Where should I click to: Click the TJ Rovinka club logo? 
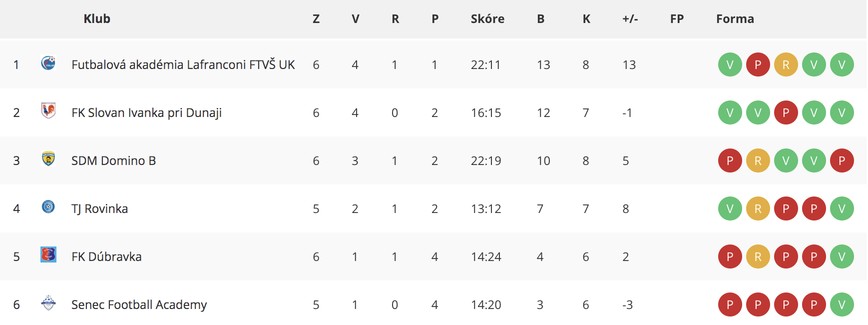(x=48, y=206)
